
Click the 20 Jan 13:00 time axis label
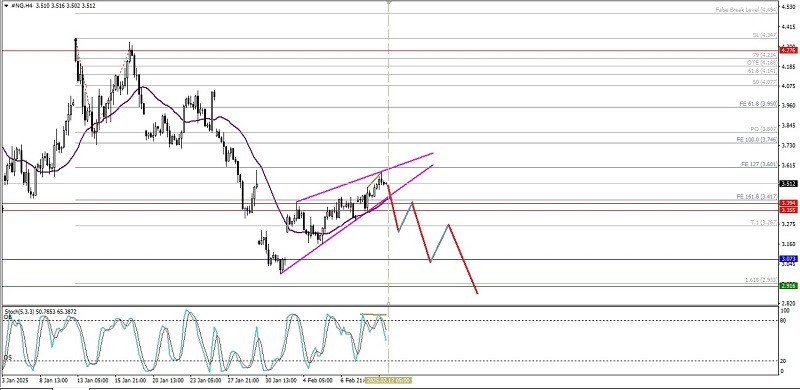[x=168, y=380]
